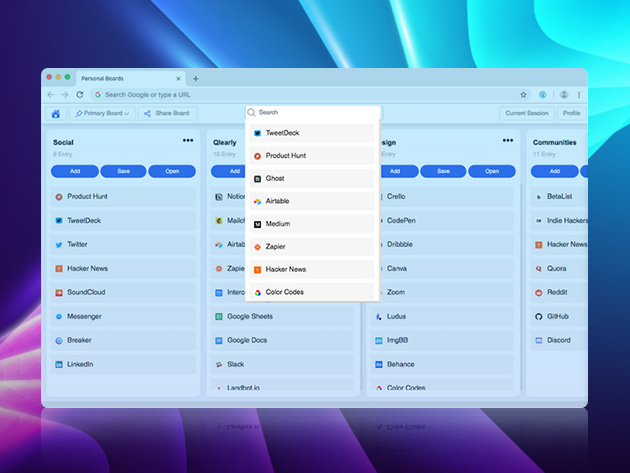Viewport: 630px width, 473px height.
Task: Open CodePen in the Design column
Action: click(446, 221)
